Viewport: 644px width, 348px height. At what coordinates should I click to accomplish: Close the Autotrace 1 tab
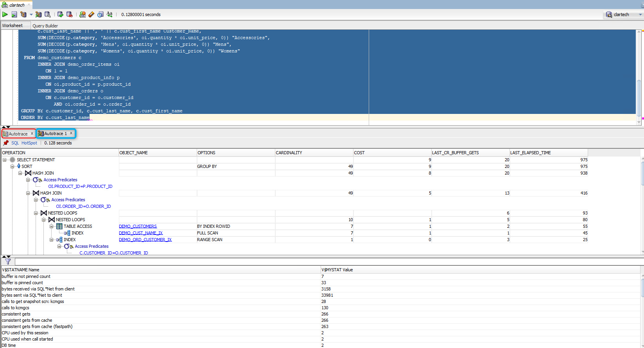pyautogui.click(x=71, y=133)
